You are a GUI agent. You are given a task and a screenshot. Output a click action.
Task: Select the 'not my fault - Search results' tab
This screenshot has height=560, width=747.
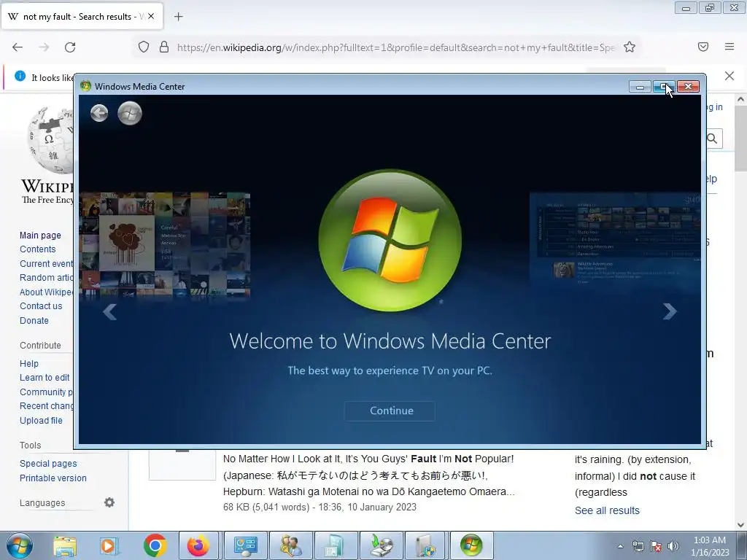(82, 16)
